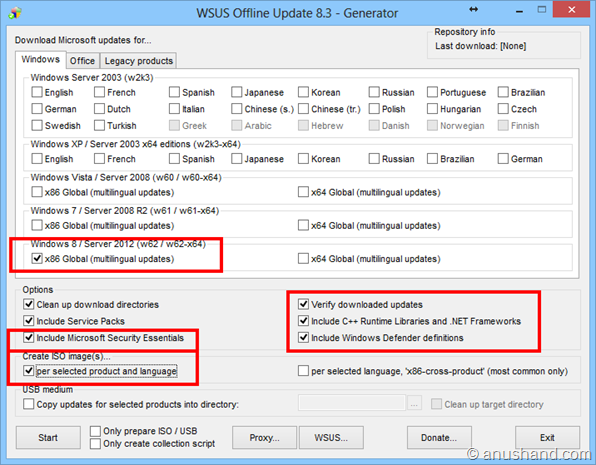Uncheck x86 Global for Windows 8 / Server 2012
The height and width of the screenshot is (465, 596).
[x=37, y=259]
